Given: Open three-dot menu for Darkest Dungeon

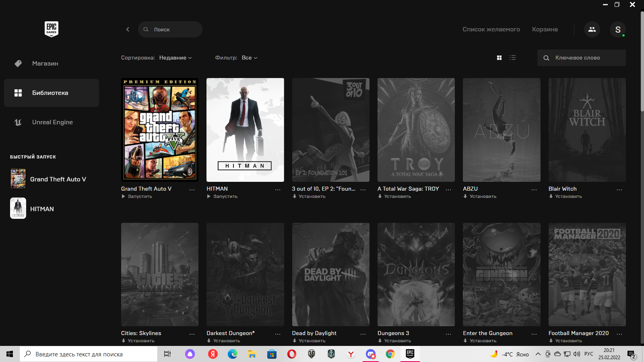Looking at the screenshot, I should tap(278, 333).
